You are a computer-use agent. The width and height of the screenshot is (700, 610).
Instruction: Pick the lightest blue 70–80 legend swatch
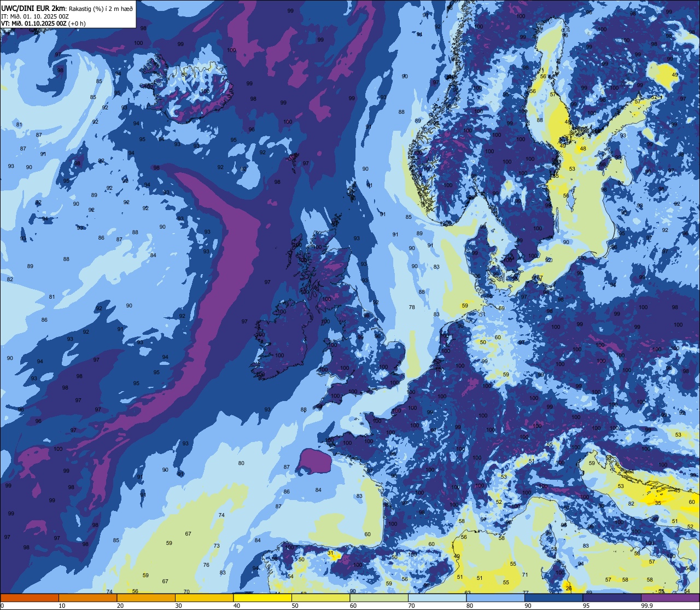(437, 597)
